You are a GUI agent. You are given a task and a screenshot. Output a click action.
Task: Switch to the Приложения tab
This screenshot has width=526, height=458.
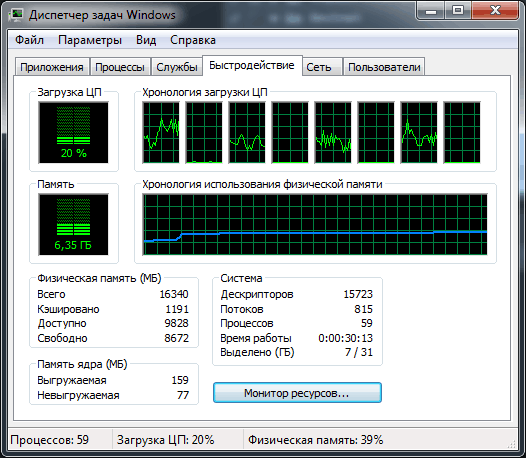point(52,67)
